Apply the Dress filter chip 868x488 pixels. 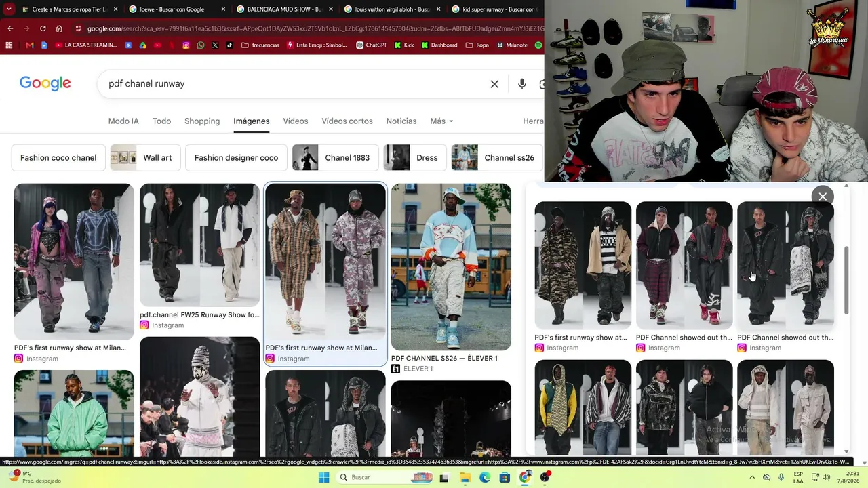click(x=414, y=157)
